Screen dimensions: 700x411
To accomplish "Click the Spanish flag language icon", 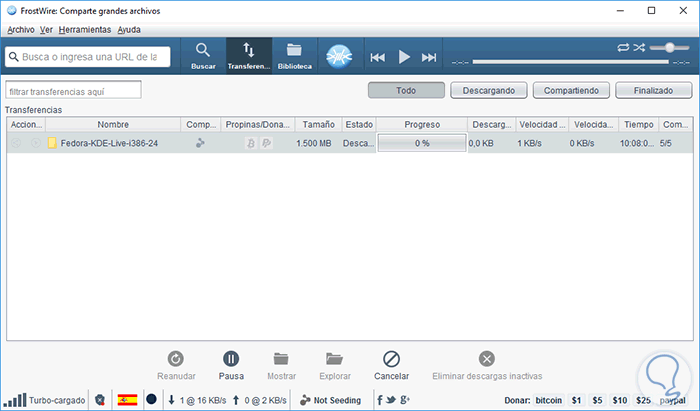I will pos(127,400).
